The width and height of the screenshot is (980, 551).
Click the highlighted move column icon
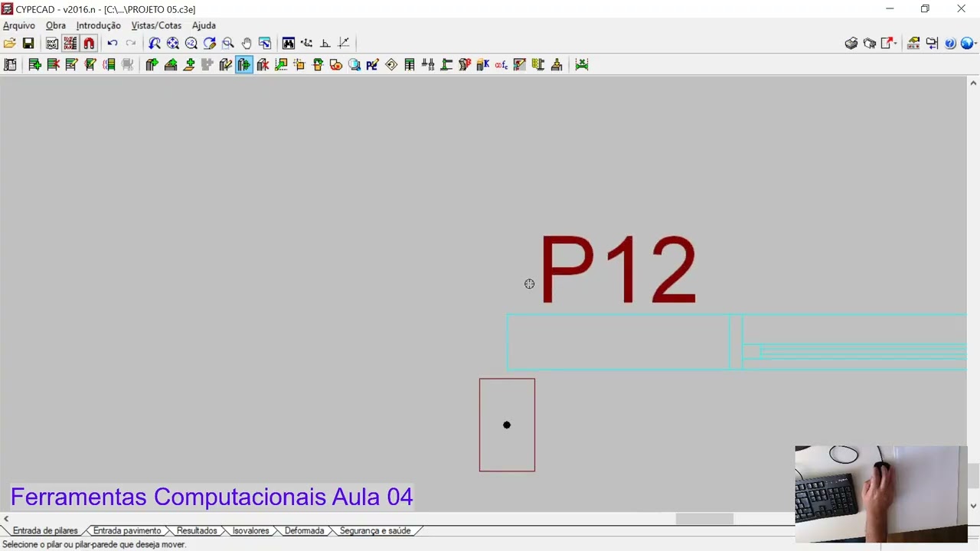pos(244,65)
